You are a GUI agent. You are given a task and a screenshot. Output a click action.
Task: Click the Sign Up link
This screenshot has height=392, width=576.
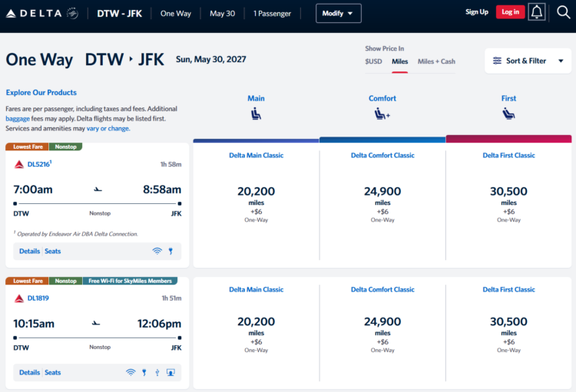click(x=477, y=12)
